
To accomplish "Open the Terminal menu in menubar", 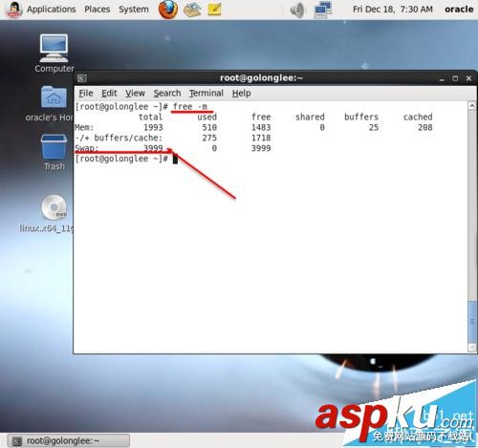I will click(206, 94).
